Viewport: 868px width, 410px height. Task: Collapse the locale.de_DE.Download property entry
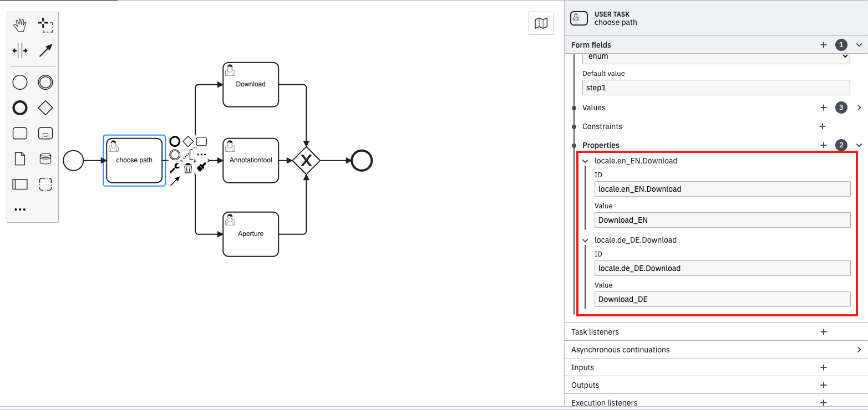tap(586, 240)
